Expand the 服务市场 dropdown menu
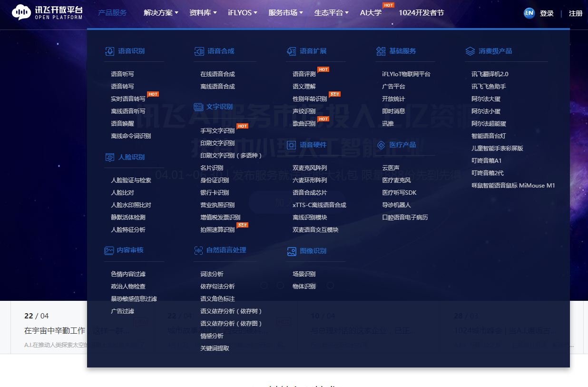The height and width of the screenshot is (387, 588). coord(285,13)
